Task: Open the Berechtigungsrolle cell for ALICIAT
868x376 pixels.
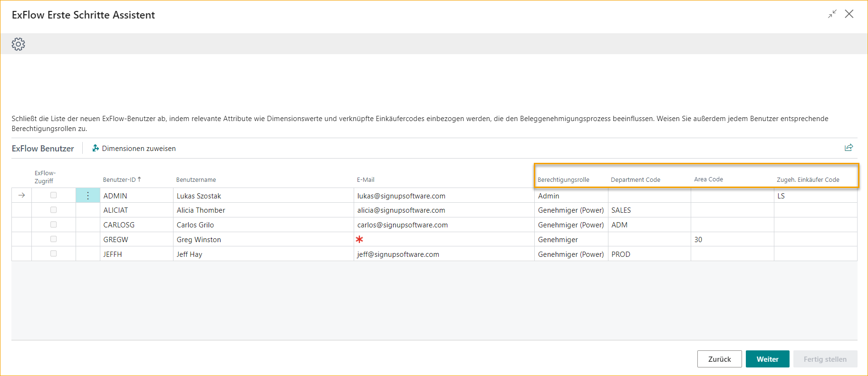Action: coord(571,210)
